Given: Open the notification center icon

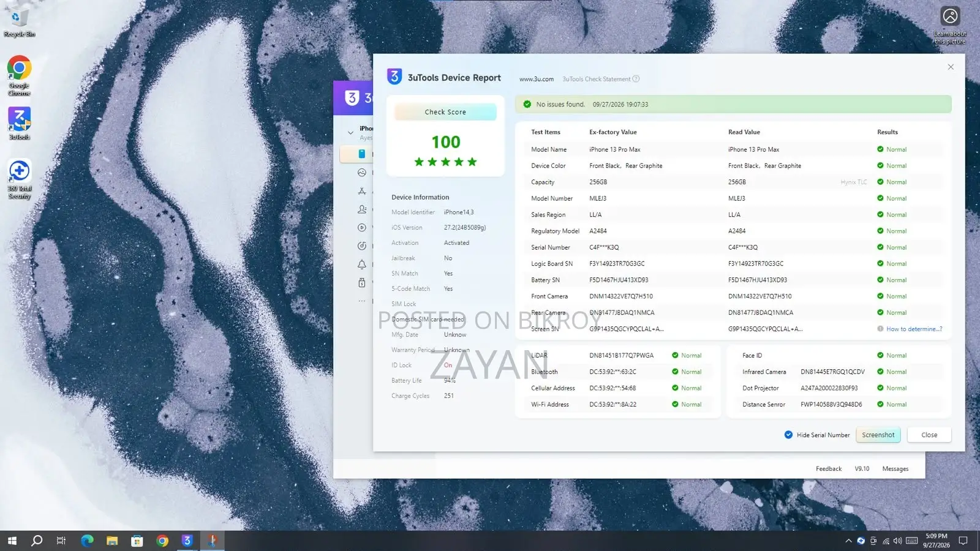Looking at the screenshot, I should click(x=963, y=541).
